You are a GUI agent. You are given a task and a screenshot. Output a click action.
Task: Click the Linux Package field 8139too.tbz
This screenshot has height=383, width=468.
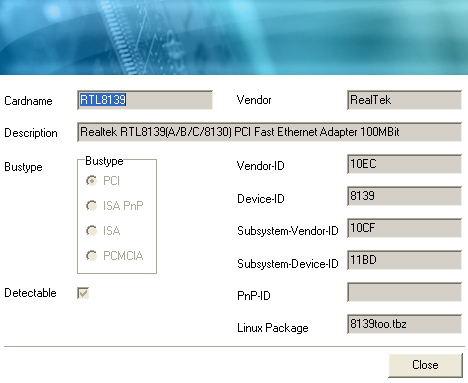(x=404, y=324)
